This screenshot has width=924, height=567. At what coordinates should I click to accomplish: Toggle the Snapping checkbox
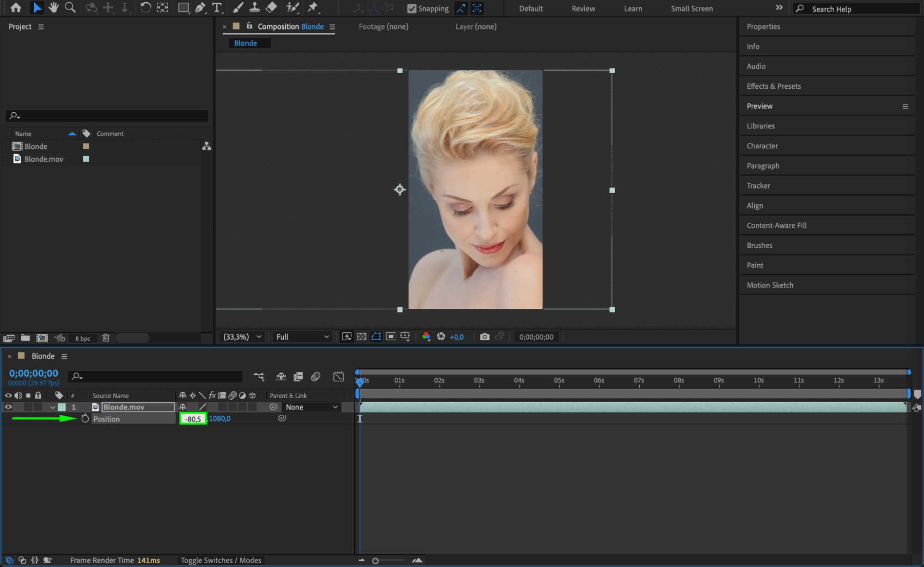point(412,8)
